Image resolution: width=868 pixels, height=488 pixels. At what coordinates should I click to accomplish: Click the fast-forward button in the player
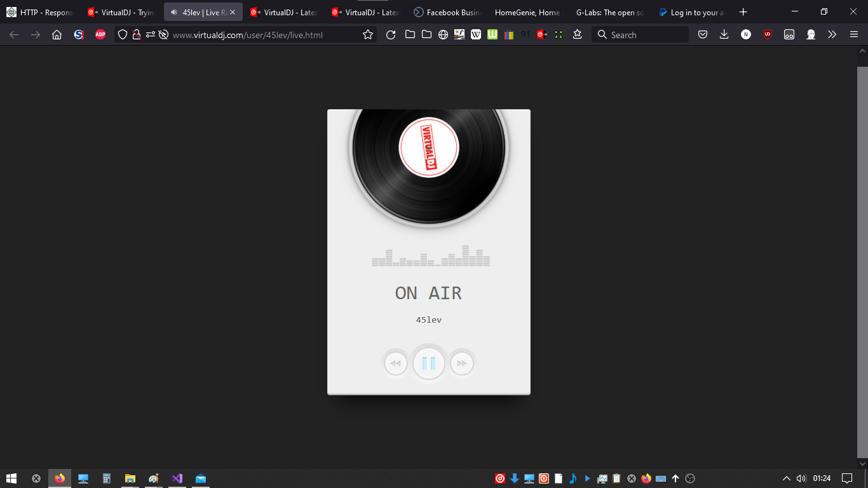(x=462, y=363)
